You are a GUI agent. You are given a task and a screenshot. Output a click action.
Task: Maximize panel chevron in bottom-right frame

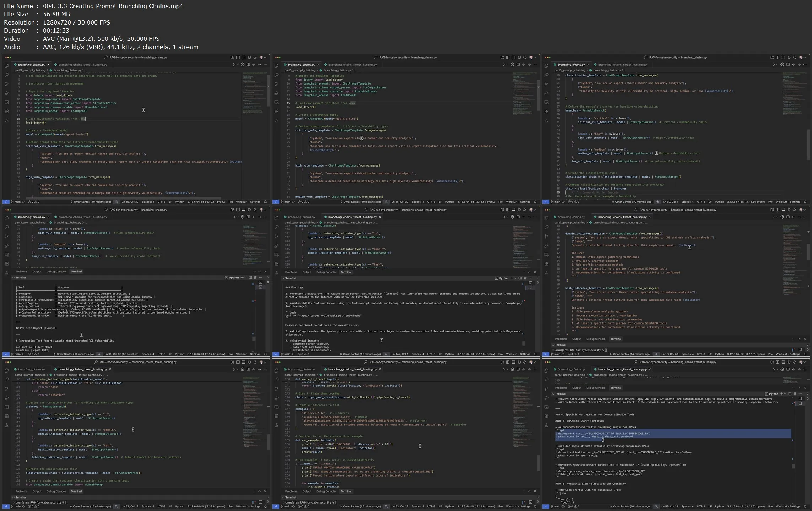pyautogui.click(x=799, y=388)
